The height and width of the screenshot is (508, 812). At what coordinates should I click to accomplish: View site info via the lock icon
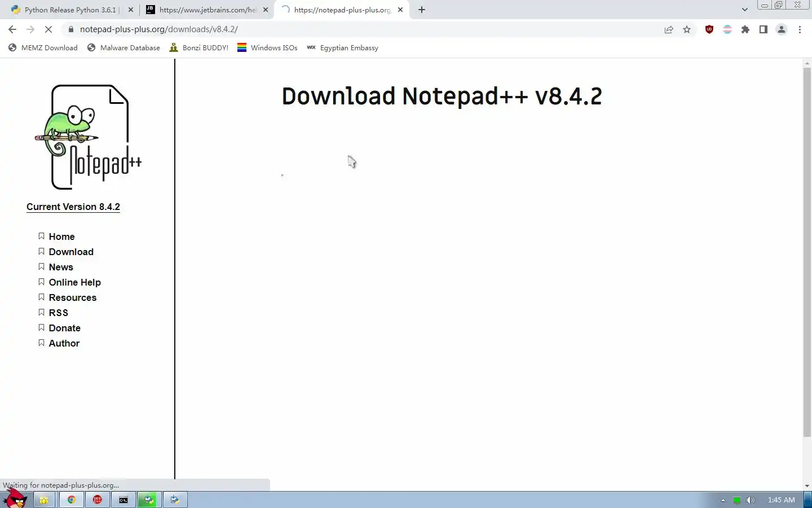[x=71, y=29]
